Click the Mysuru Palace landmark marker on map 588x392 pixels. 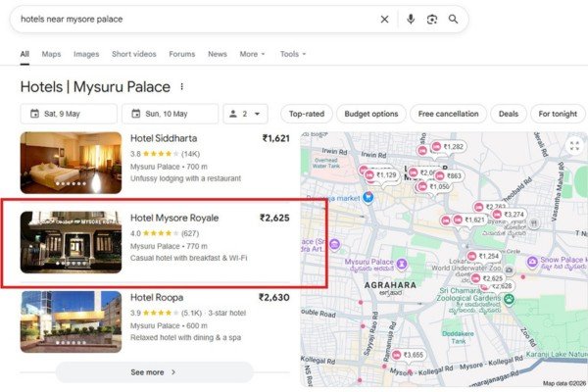[402, 264]
